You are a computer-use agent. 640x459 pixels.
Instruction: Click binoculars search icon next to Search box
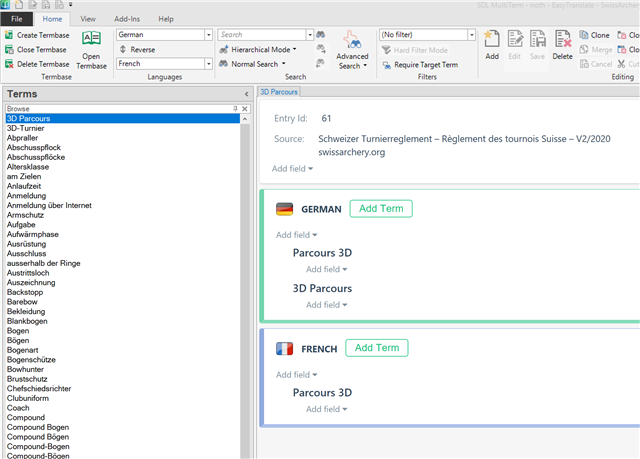click(x=320, y=35)
